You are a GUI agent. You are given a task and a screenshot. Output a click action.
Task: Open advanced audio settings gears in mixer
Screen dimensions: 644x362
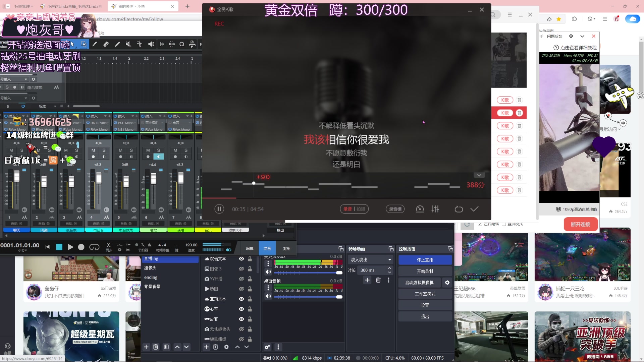pyautogui.click(x=267, y=347)
